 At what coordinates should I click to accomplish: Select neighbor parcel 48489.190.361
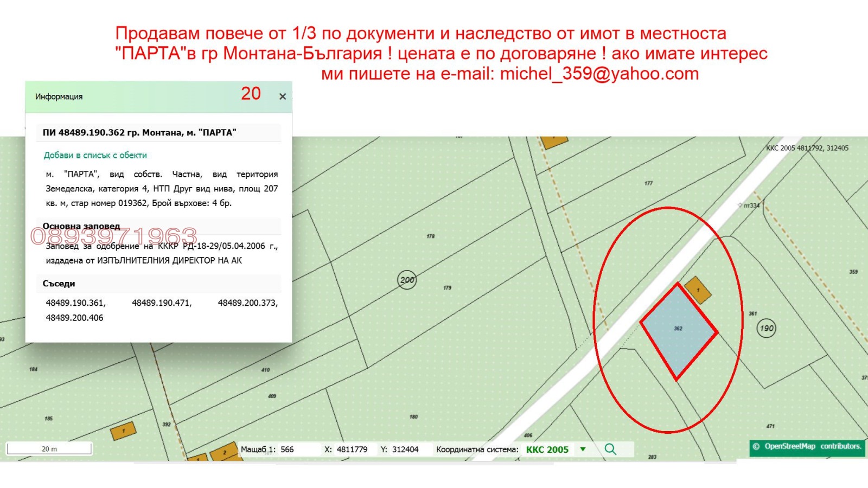[x=76, y=304]
